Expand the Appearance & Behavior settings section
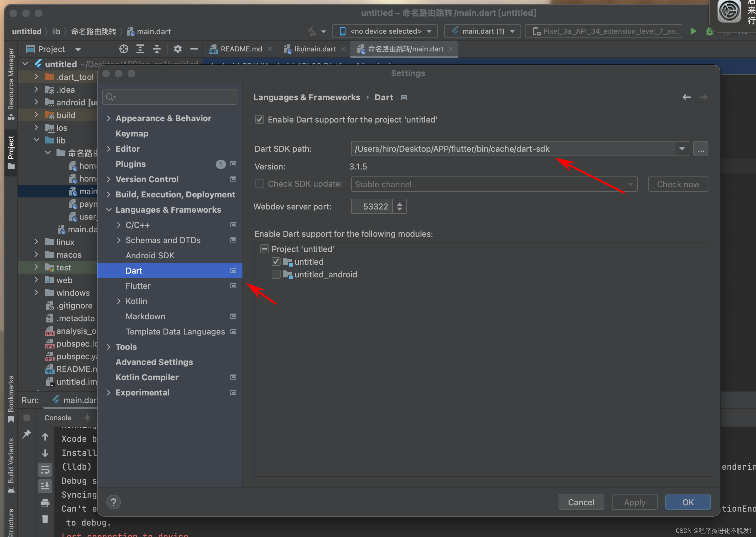 point(109,118)
